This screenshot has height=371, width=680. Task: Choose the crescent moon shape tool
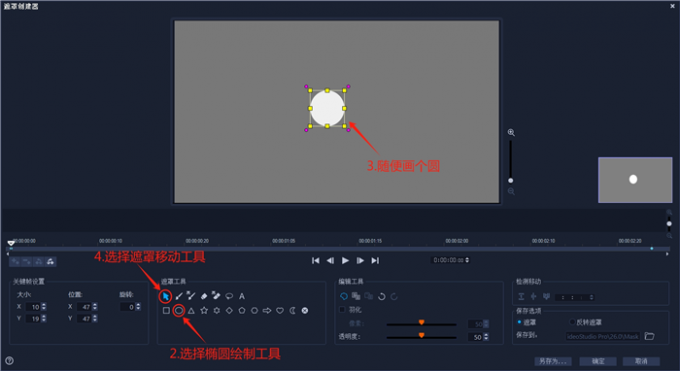pos(293,310)
